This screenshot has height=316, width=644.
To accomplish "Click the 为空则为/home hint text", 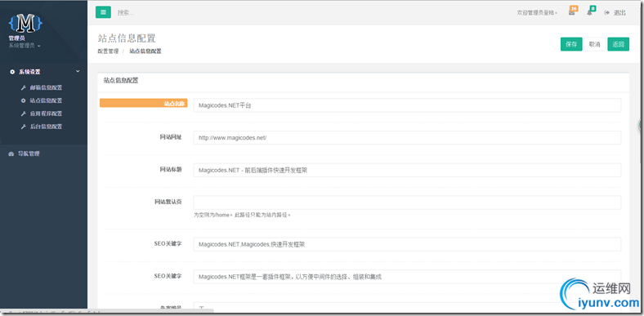I will tap(243, 215).
